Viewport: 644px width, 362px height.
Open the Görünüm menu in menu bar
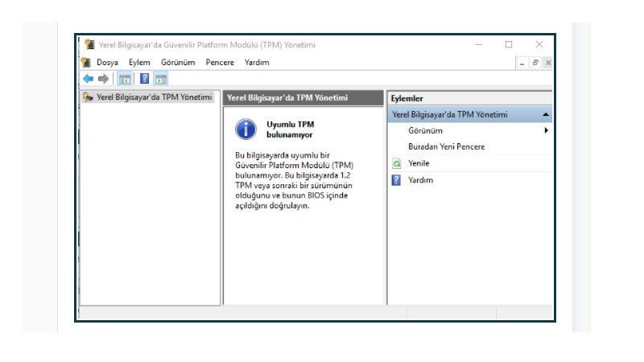(x=178, y=63)
